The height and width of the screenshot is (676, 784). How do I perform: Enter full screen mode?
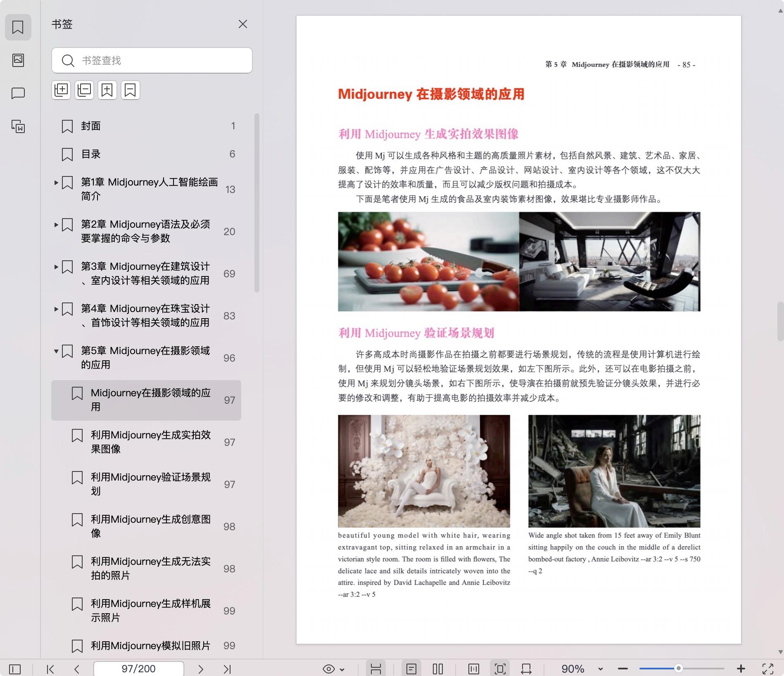(768, 669)
